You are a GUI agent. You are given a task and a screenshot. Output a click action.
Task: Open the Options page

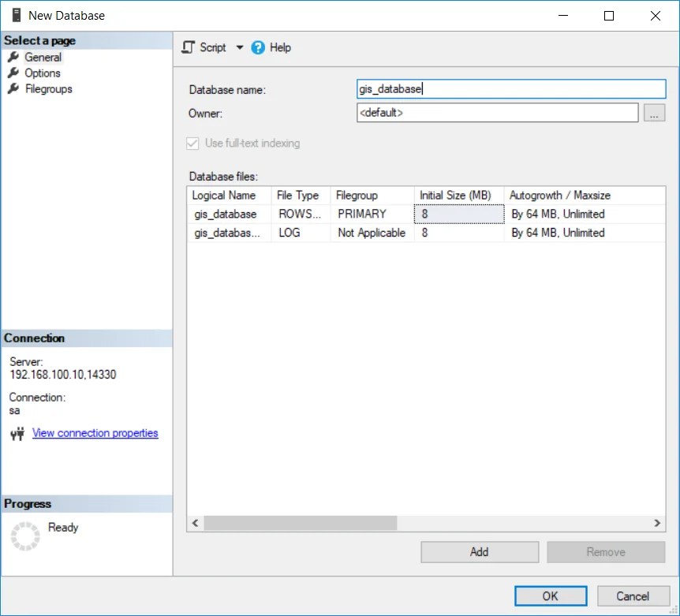pyautogui.click(x=43, y=73)
